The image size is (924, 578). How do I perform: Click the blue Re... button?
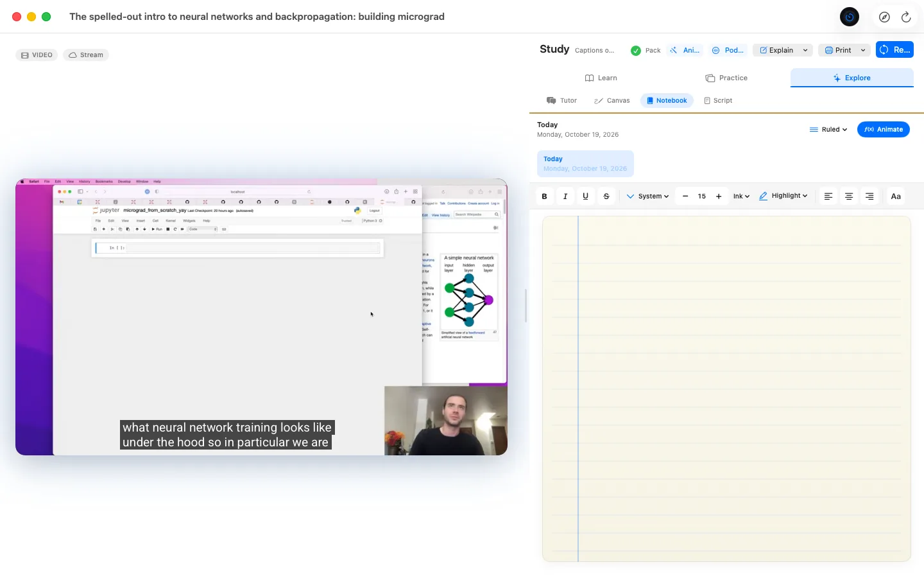tap(894, 50)
